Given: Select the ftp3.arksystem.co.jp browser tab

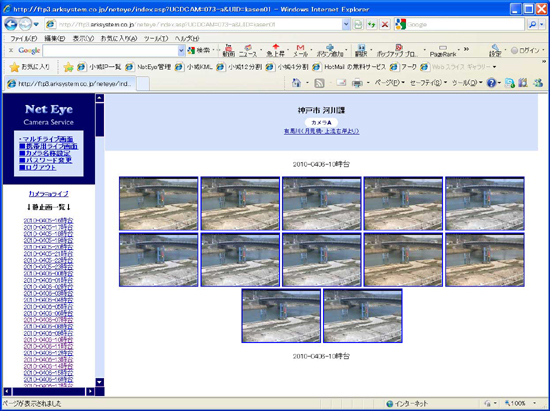Looking at the screenshot, I should pyautogui.click(x=70, y=84).
